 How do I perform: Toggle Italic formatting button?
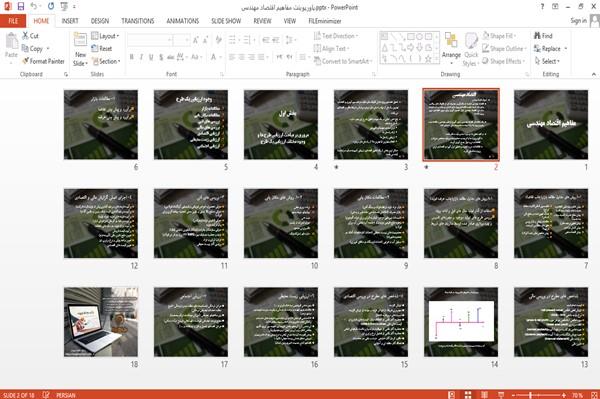141,57
